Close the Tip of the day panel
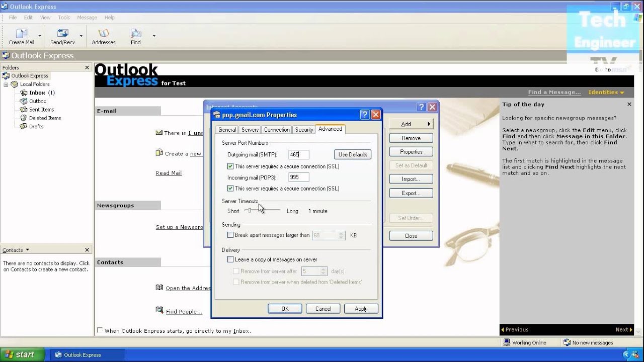Image resolution: width=644 pixels, height=362 pixels. pyautogui.click(x=629, y=104)
